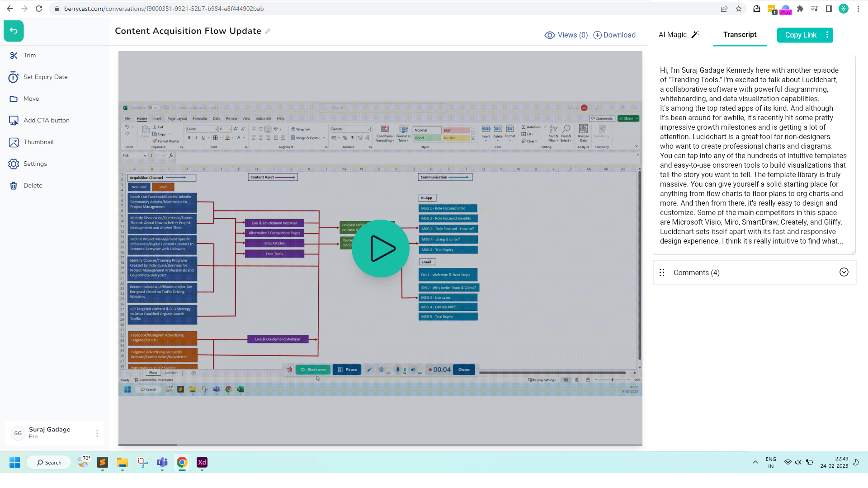Expand the Comments (4) section
The width and height of the screenshot is (868, 488).
pyautogui.click(x=844, y=272)
